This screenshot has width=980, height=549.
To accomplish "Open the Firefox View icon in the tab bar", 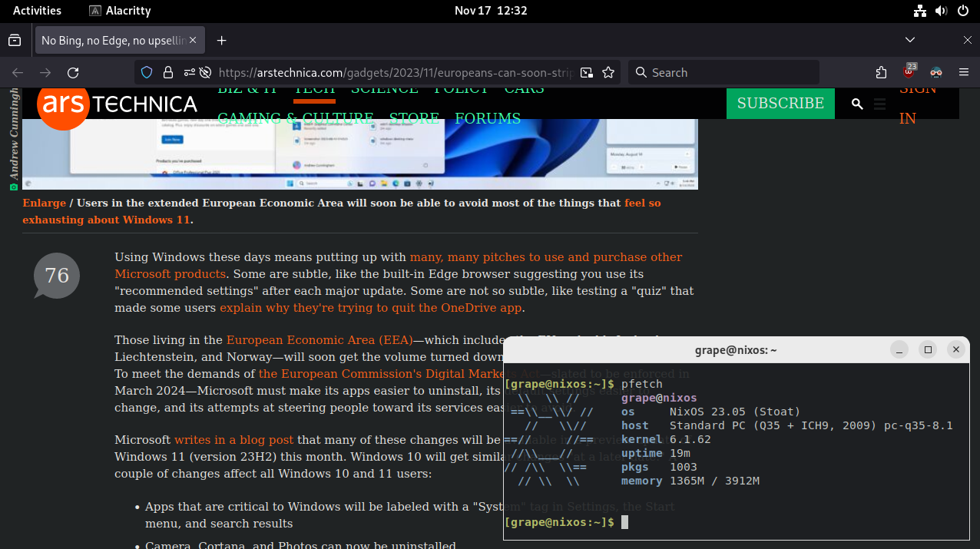I will tap(15, 40).
